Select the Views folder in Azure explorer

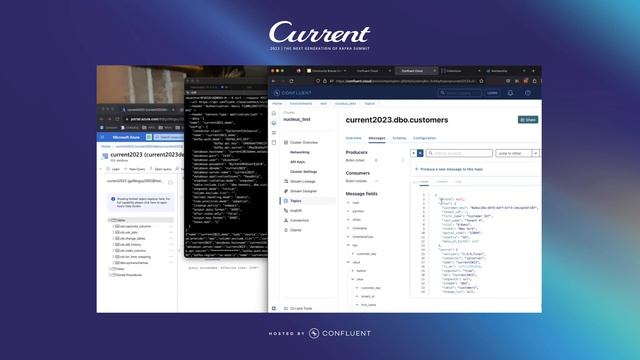click(x=119, y=269)
